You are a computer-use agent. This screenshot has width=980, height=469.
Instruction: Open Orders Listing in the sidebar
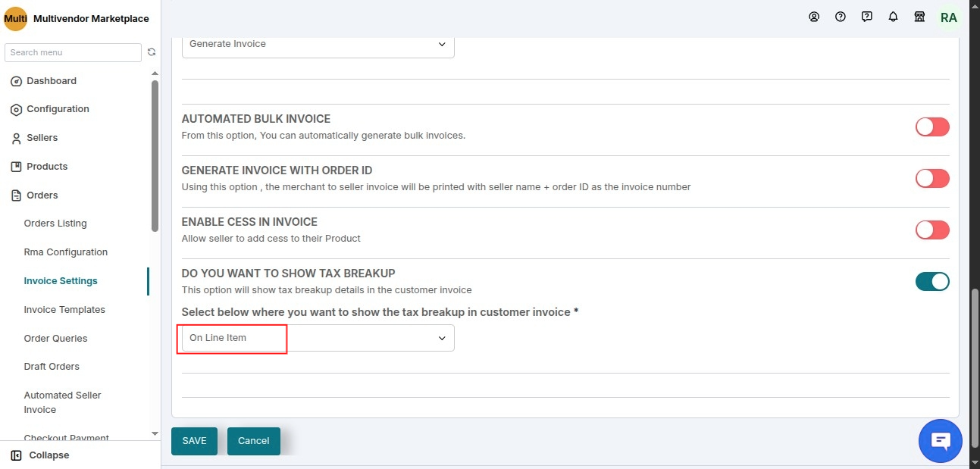(55, 224)
